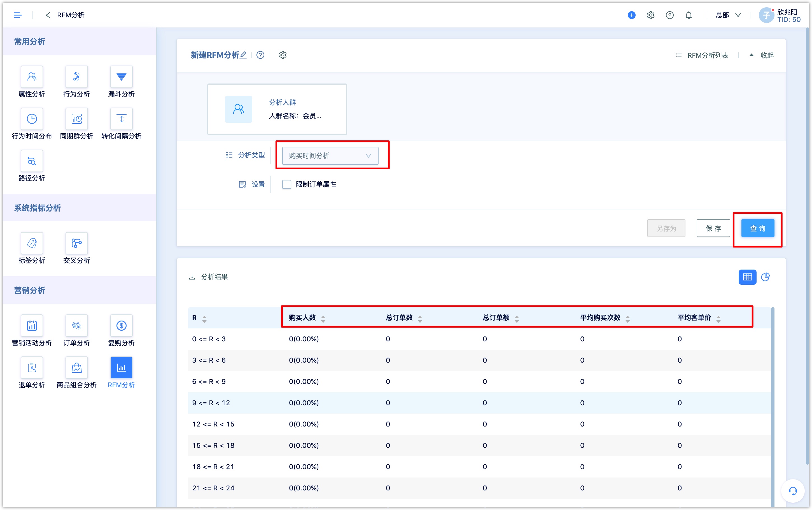The image size is (812, 510).
Task: Open the RFM分析列表 link
Action: coord(702,55)
